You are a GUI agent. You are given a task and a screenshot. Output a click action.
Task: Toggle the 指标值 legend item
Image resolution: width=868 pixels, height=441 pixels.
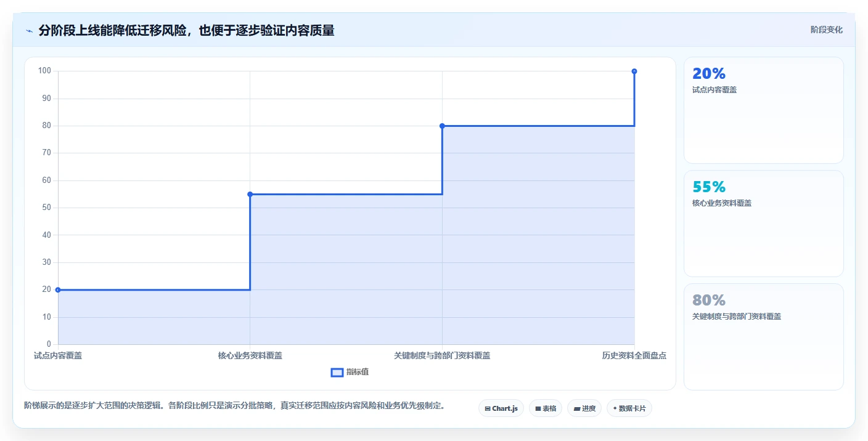pyautogui.click(x=350, y=372)
